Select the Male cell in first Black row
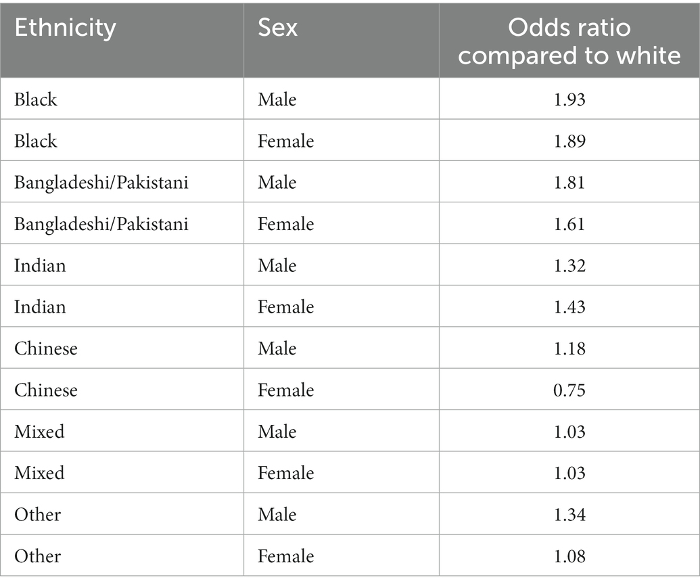The width and height of the screenshot is (700, 588). point(277,99)
